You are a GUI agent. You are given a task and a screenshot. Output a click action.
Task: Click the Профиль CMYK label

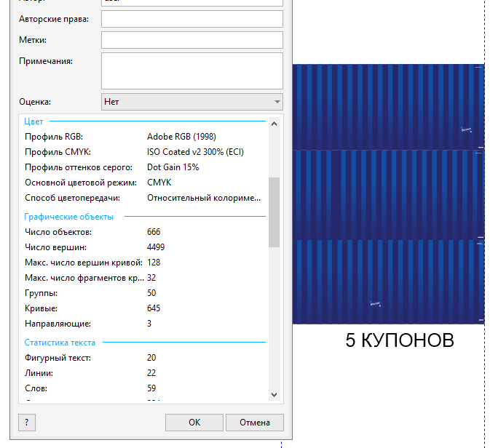(58, 152)
